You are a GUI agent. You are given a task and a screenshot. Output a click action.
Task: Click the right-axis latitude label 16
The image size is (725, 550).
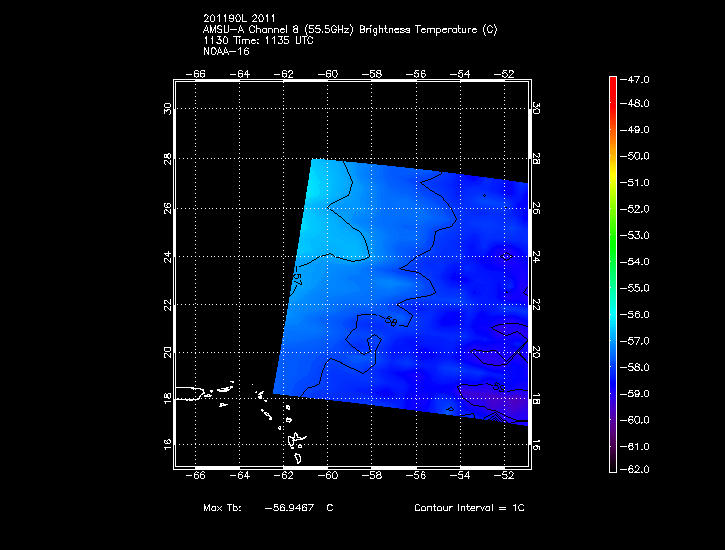click(536, 444)
